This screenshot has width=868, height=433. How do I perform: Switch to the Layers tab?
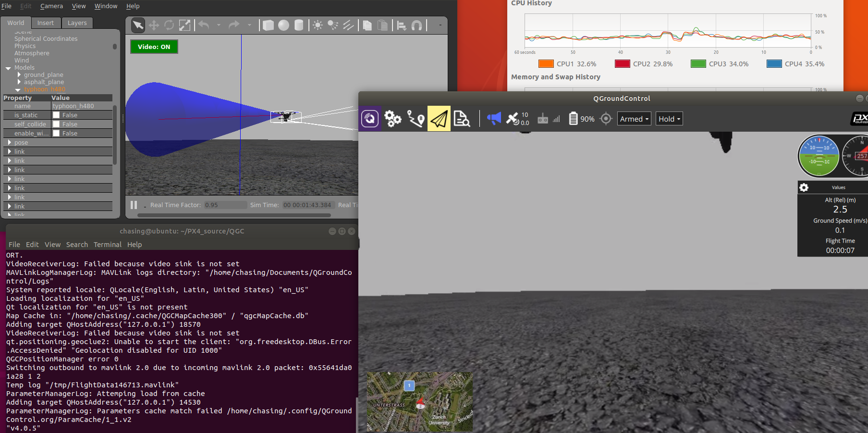77,23
